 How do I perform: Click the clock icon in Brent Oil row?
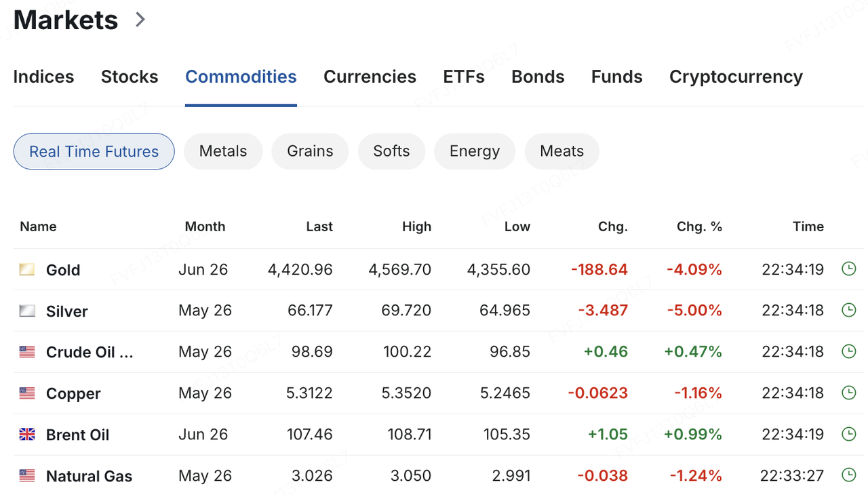(x=848, y=434)
